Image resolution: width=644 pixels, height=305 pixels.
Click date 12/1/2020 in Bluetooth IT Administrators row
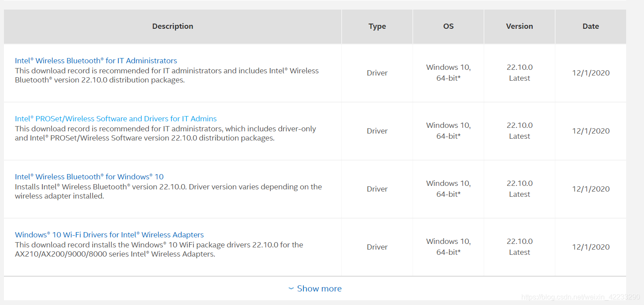click(591, 73)
